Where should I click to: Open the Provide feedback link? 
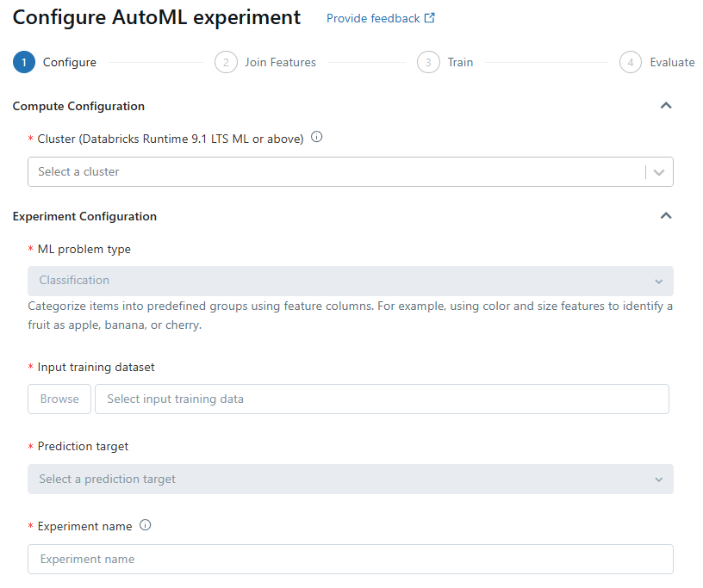coord(374,17)
